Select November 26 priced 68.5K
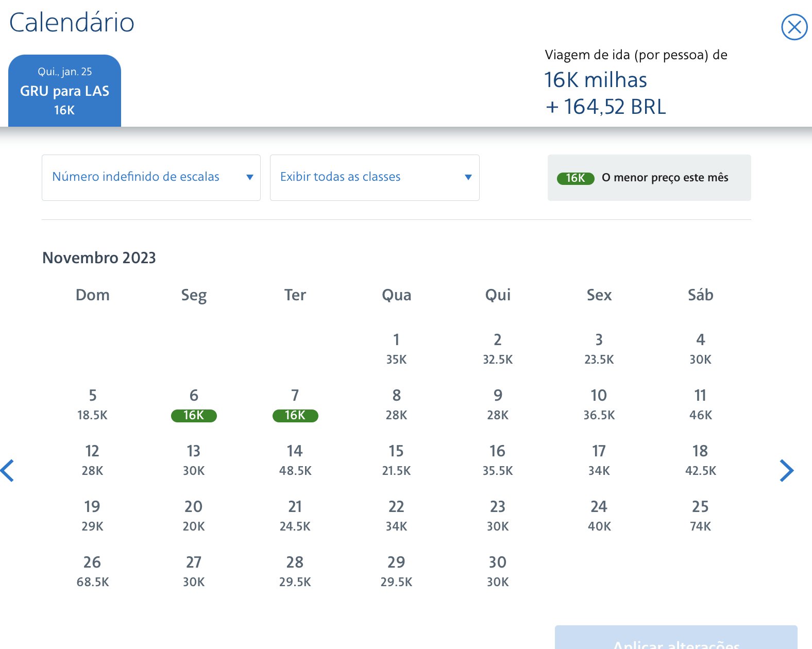 tap(92, 572)
